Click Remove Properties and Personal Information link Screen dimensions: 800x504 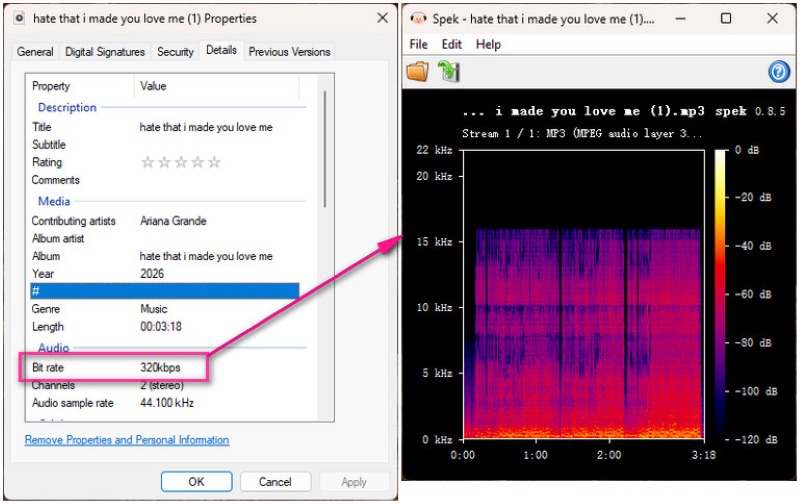(x=127, y=440)
